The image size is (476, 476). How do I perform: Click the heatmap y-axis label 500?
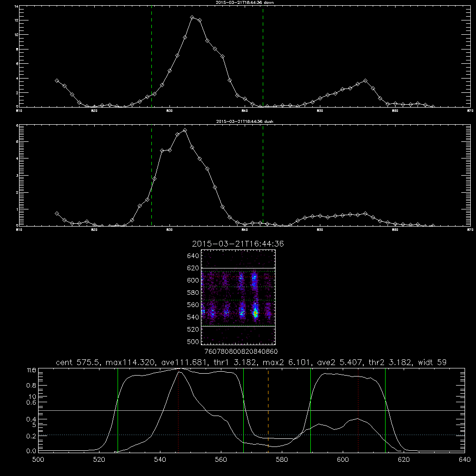pos(193,341)
